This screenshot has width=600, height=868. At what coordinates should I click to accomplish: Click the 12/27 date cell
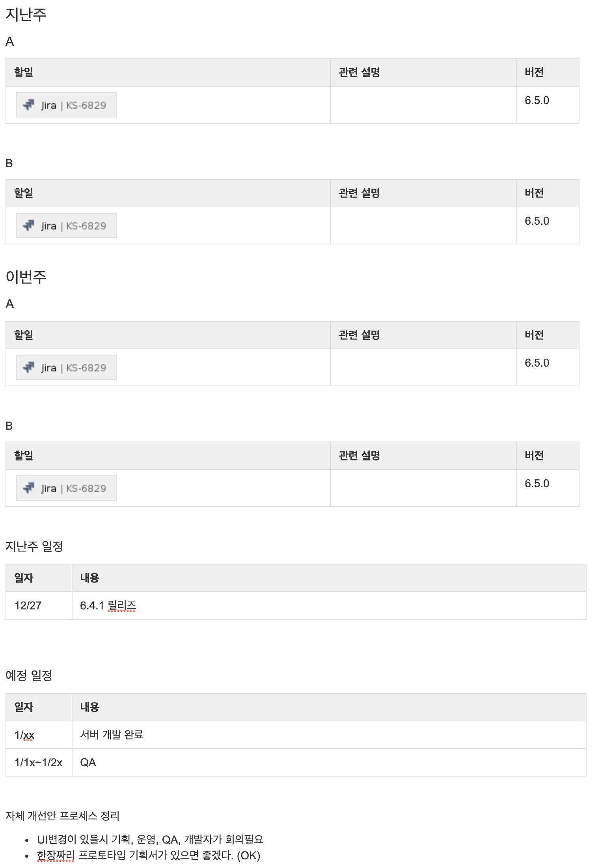[x=39, y=605]
